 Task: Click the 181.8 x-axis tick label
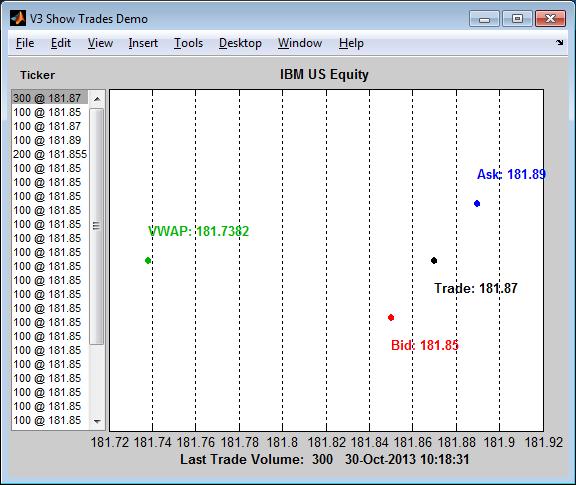[x=282, y=442]
